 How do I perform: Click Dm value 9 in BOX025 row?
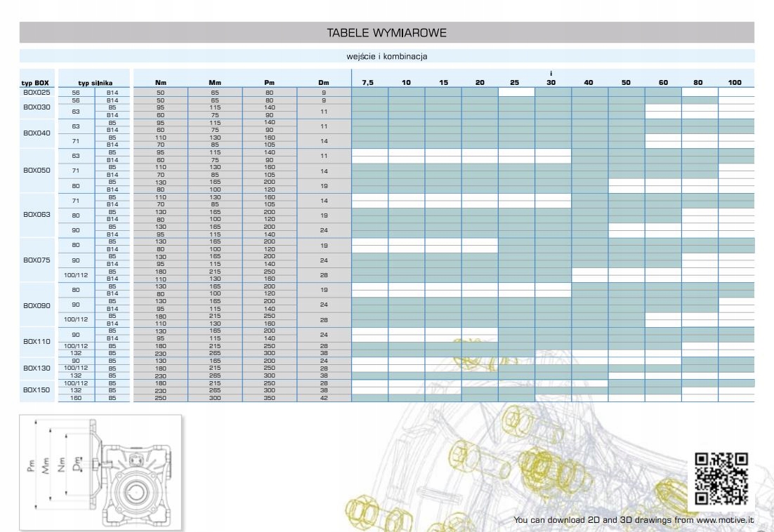coord(324,92)
